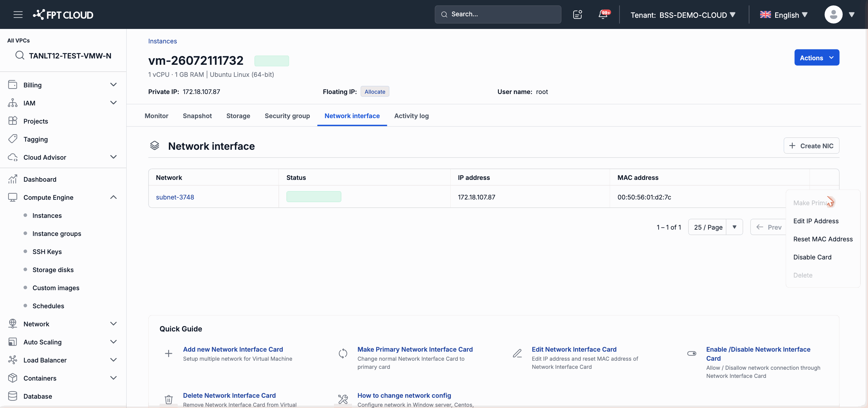Viewport: 868px width, 408px height.
Task: Click the Billing wallet icon
Action: tap(12, 85)
